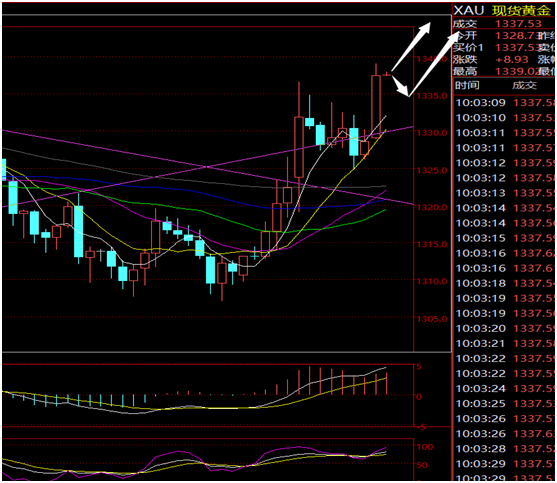Image resolution: width=557 pixels, height=483 pixels.
Task: Select the 现货黄金 instrument name
Action: (x=521, y=11)
